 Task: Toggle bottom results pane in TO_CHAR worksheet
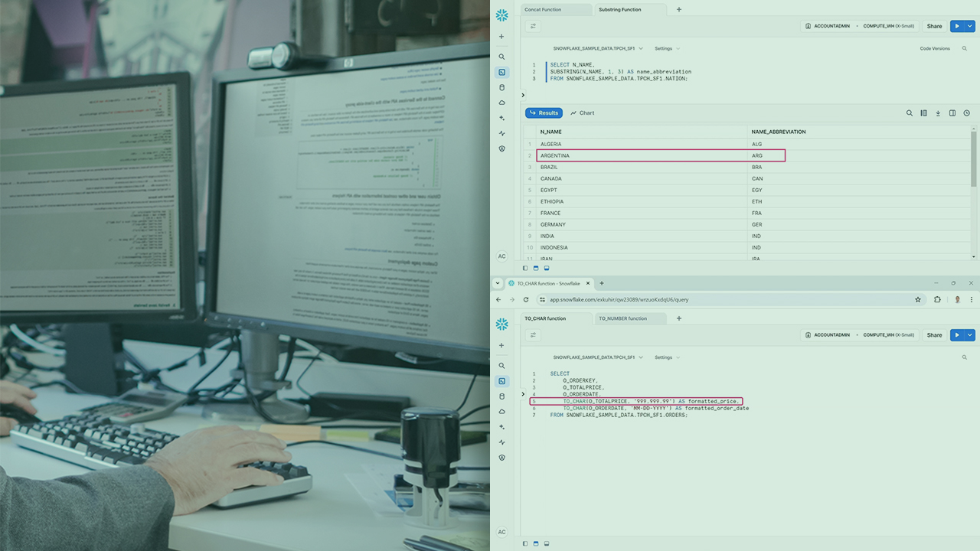(x=547, y=543)
